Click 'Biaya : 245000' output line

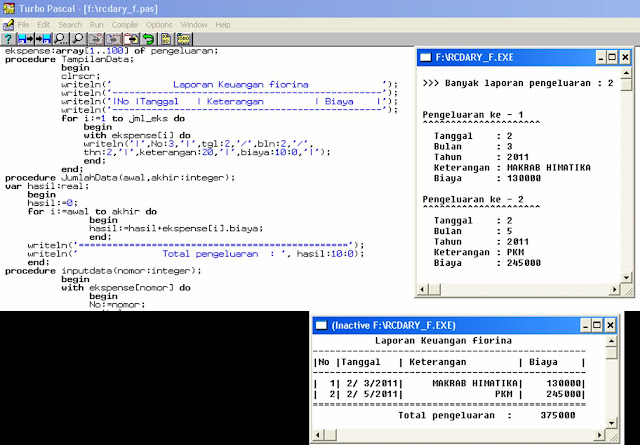pyautogui.click(x=487, y=263)
